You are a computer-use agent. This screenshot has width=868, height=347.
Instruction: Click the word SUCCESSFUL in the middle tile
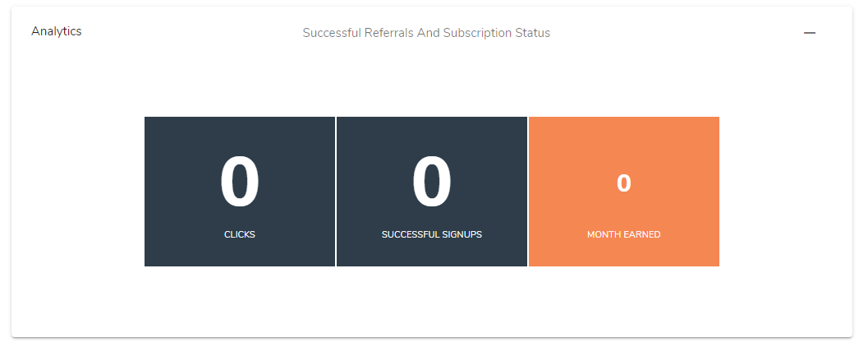410,234
